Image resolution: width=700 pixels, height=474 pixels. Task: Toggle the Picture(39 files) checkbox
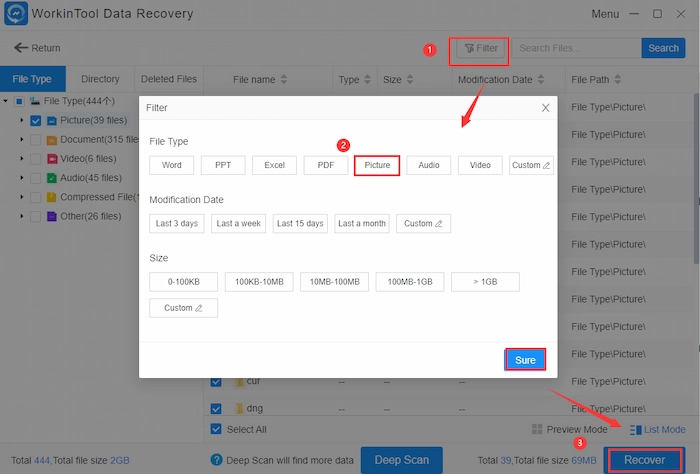(x=36, y=121)
